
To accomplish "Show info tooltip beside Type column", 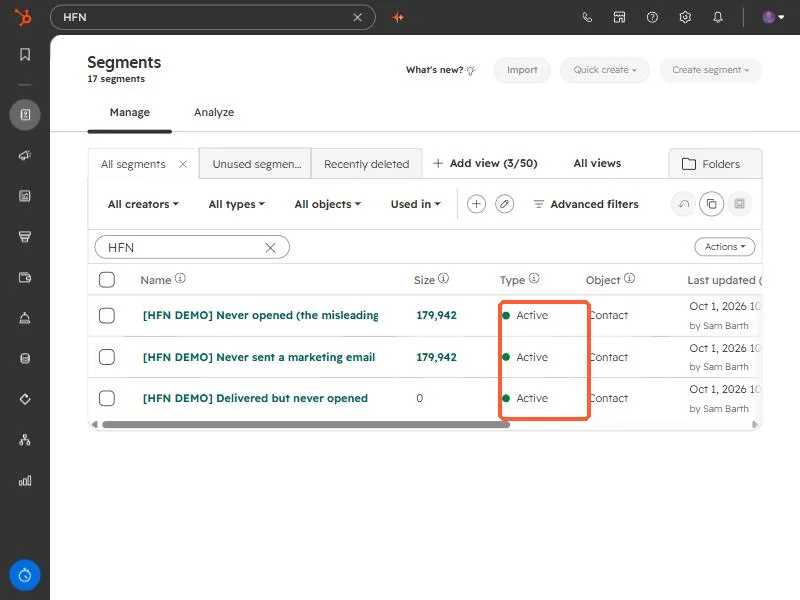I will pos(534,279).
